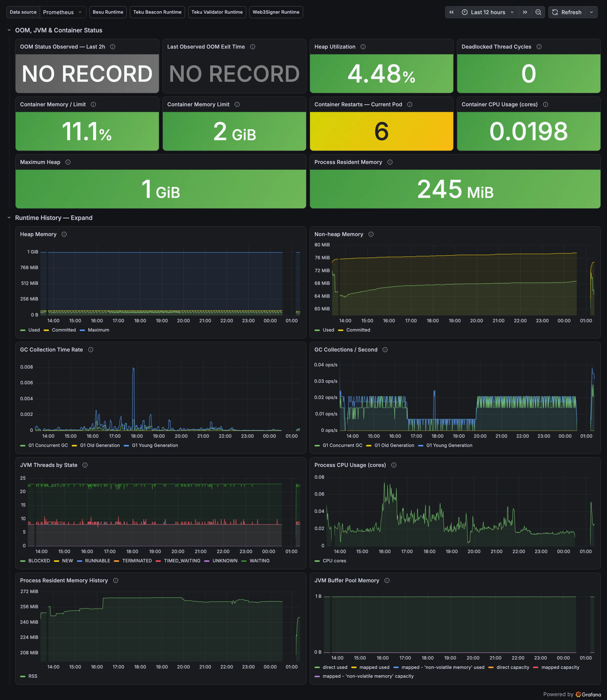Toggle direct capacity in JVM Buffer Pool legend
The image size is (607, 700).
512,667
